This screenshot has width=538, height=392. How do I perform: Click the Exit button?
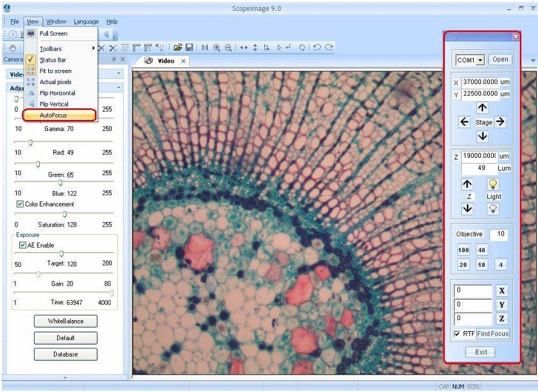pos(480,352)
